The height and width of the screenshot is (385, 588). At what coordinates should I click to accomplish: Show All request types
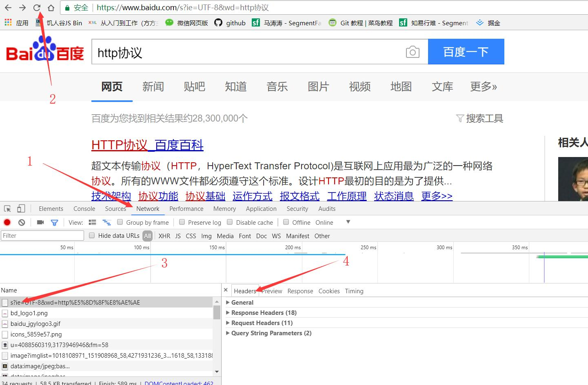tap(147, 236)
